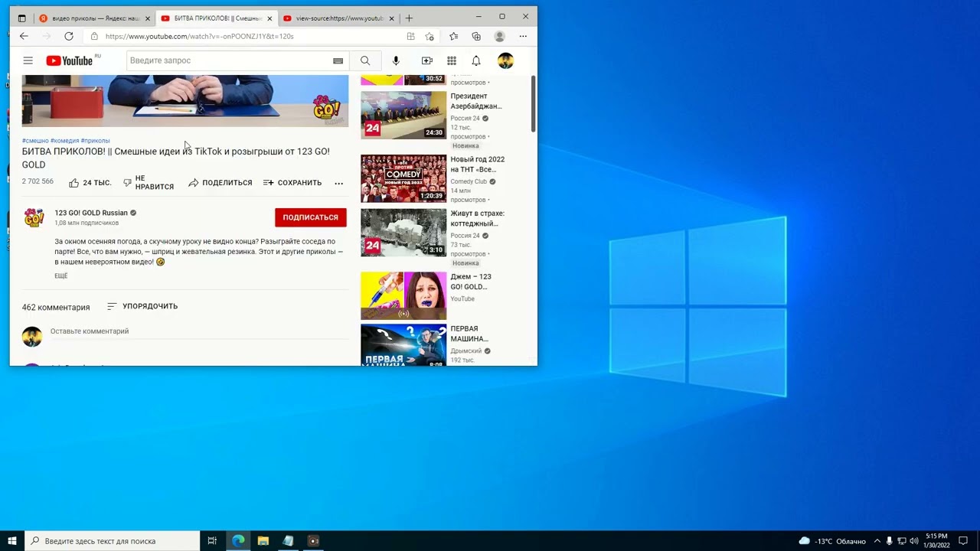
Task: Open the Create video camera icon
Action: point(427,60)
